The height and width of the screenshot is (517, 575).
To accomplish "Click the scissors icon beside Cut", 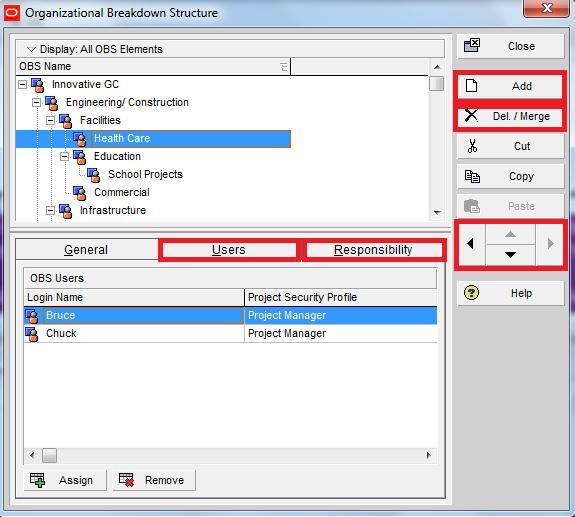I will click(x=472, y=146).
